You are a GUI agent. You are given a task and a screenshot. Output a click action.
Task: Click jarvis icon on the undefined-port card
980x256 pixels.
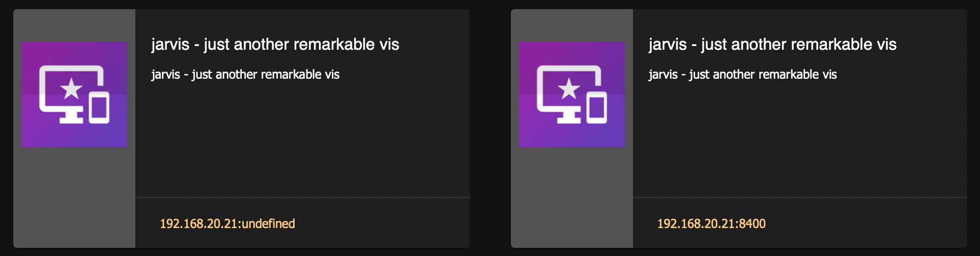coord(74,94)
